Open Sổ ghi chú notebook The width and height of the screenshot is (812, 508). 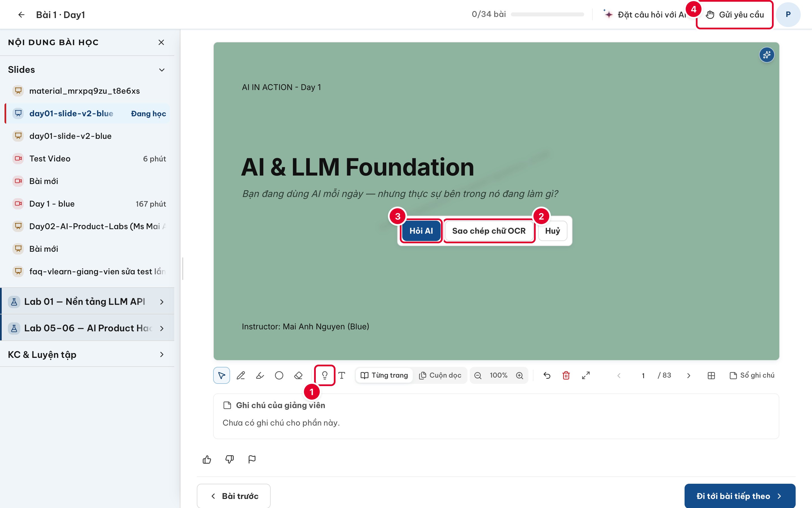752,375
